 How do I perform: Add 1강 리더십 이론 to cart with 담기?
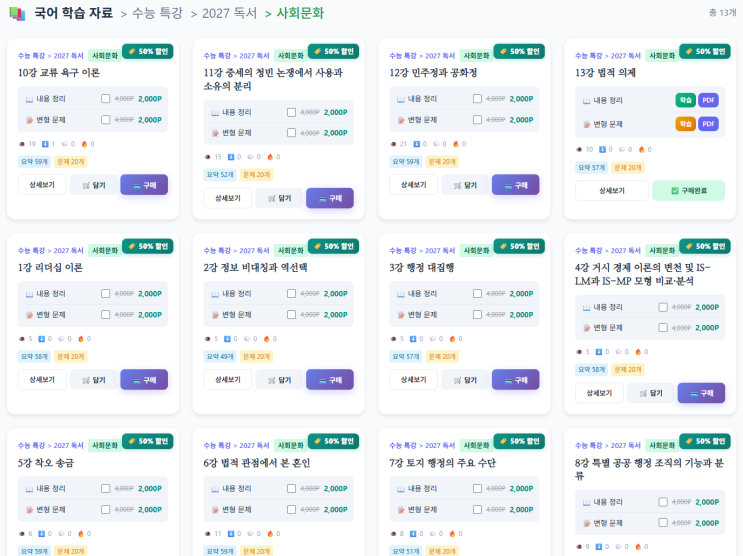93,380
